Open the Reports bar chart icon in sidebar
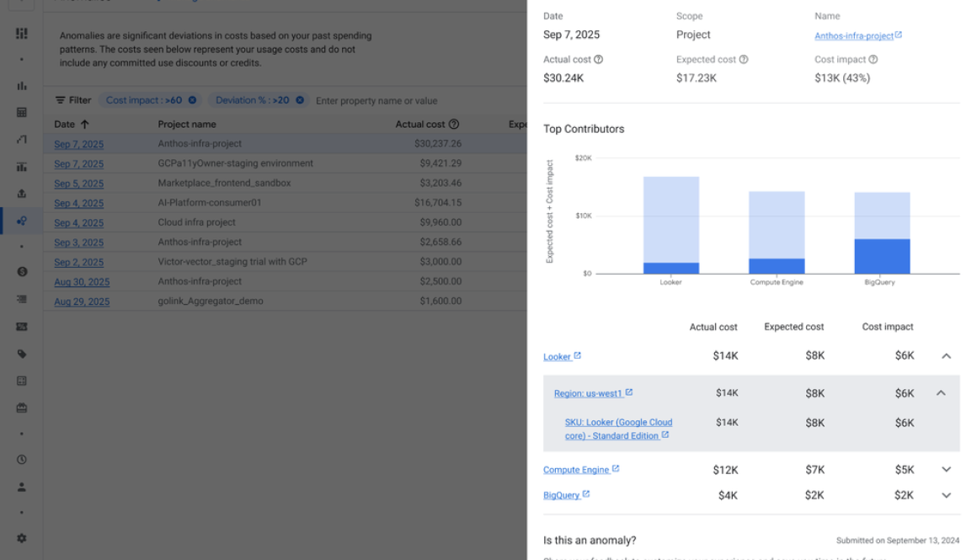 (21, 87)
